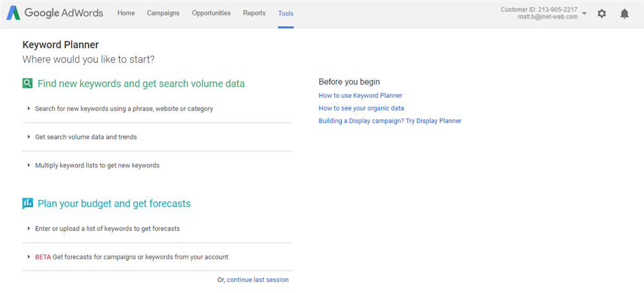This screenshot has width=644, height=293.
Task: Select Get search volume data and trends
Action: [x=86, y=137]
